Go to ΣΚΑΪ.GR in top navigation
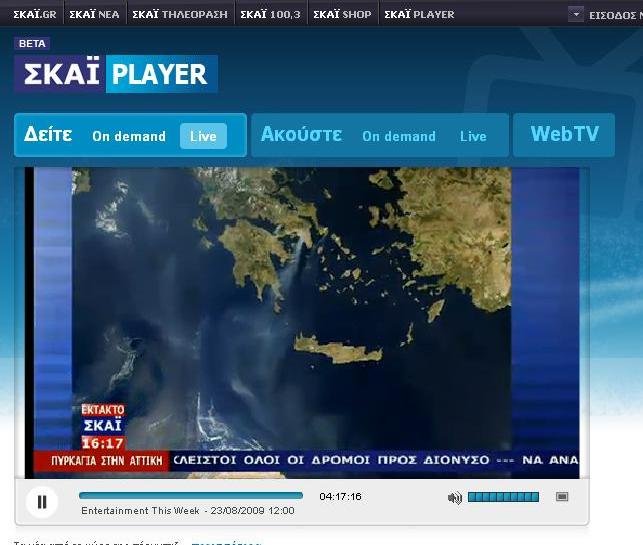This screenshot has width=643, height=545. tap(35, 14)
